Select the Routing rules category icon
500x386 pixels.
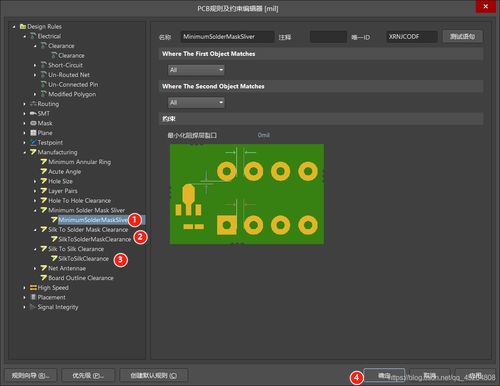[x=33, y=104]
